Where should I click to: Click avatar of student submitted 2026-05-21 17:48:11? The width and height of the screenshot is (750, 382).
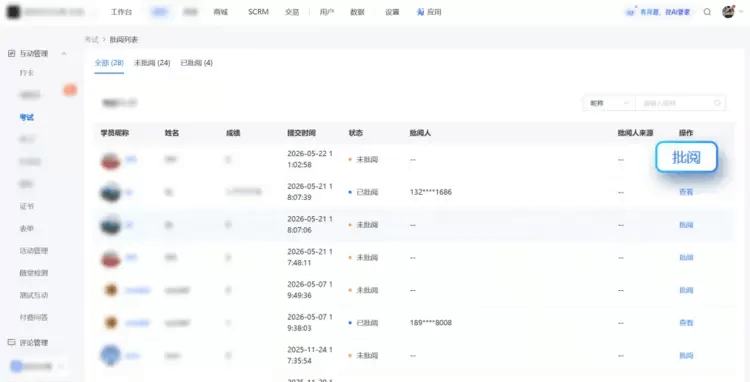click(x=110, y=258)
